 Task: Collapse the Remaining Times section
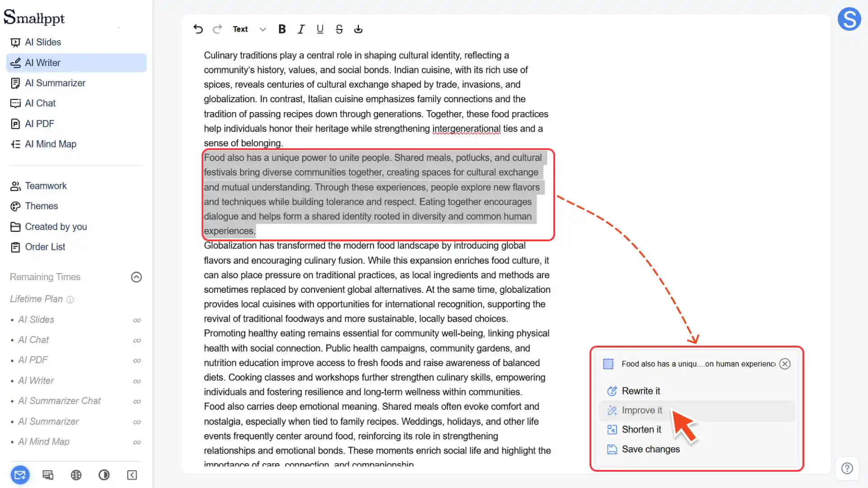point(137,277)
